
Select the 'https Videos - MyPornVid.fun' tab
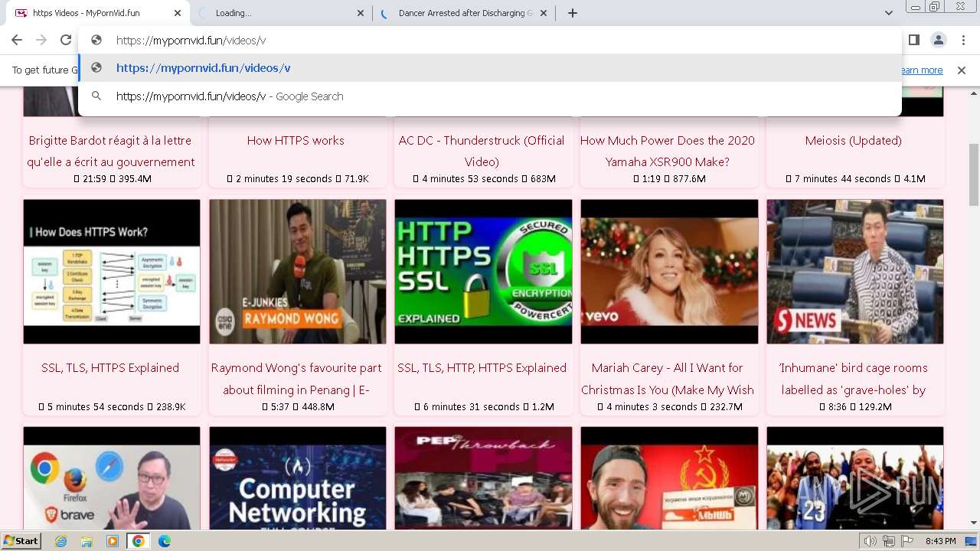(98, 13)
